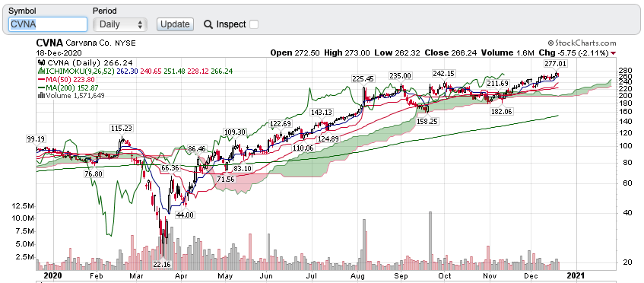Click the 158.25 price label

coord(428,122)
